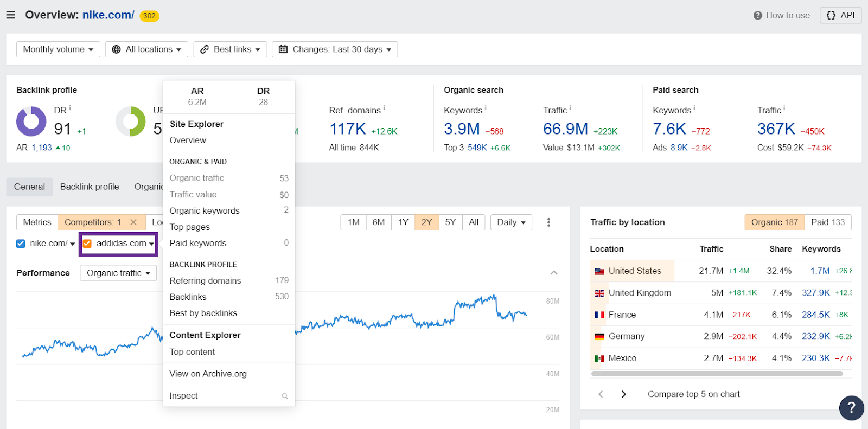Image resolution: width=868 pixels, height=429 pixels.
Task: Expand the nike.com/ dropdown arrow
Action: pyautogui.click(x=73, y=244)
